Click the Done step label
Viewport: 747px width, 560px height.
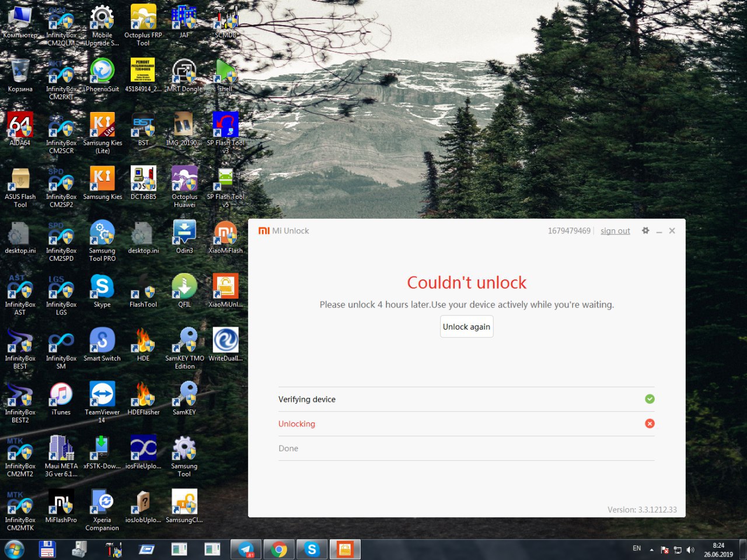pyautogui.click(x=288, y=449)
